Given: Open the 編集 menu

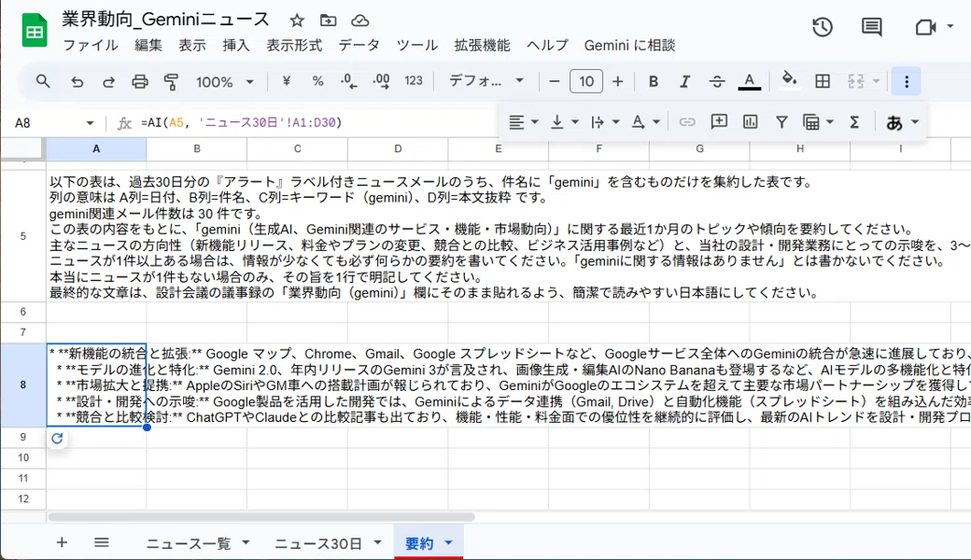Looking at the screenshot, I should coord(148,45).
